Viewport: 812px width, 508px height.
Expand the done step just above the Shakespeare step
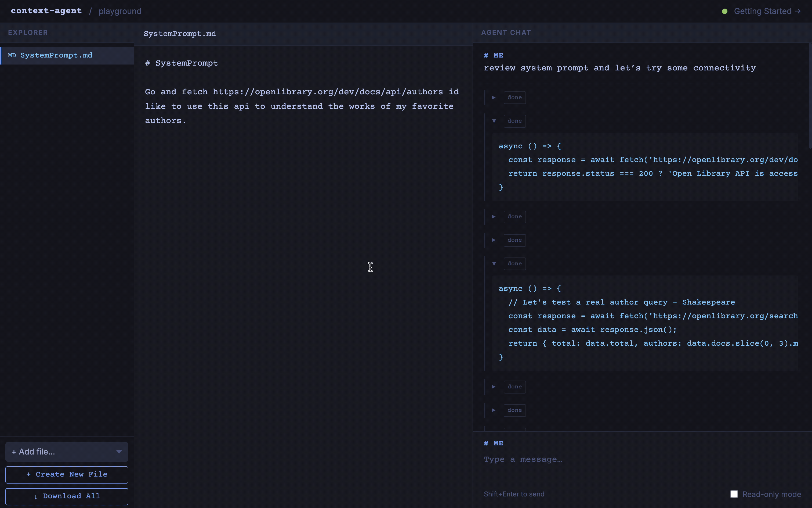(494, 240)
